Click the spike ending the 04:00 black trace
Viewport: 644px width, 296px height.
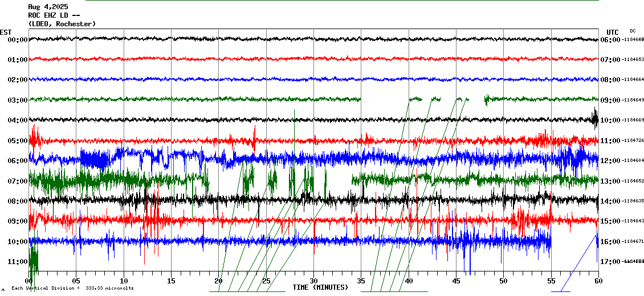pyautogui.click(x=595, y=119)
